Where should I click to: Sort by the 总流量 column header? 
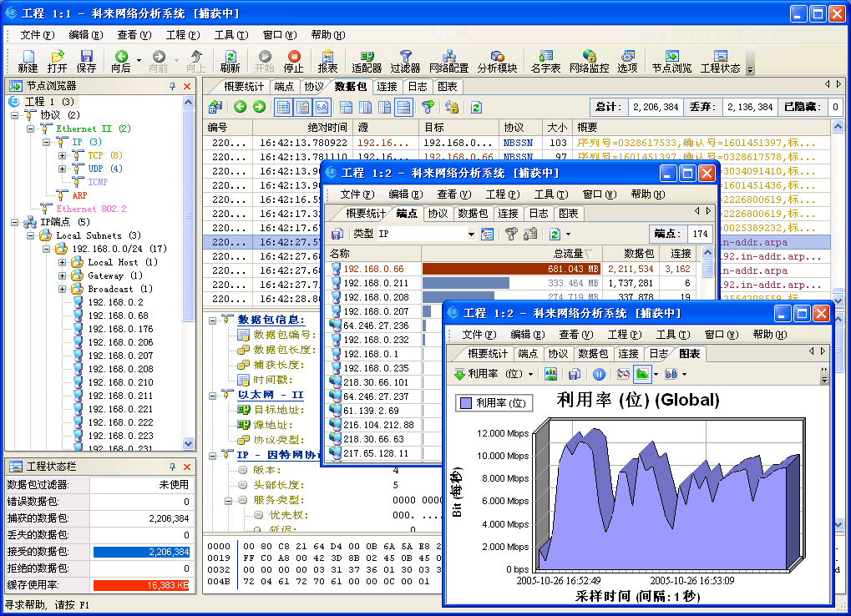tap(512, 253)
